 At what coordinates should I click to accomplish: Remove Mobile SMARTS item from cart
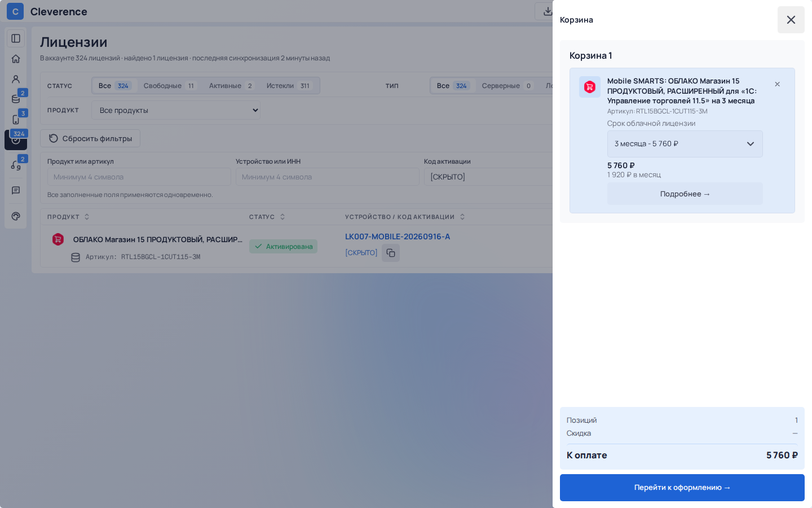tap(777, 84)
